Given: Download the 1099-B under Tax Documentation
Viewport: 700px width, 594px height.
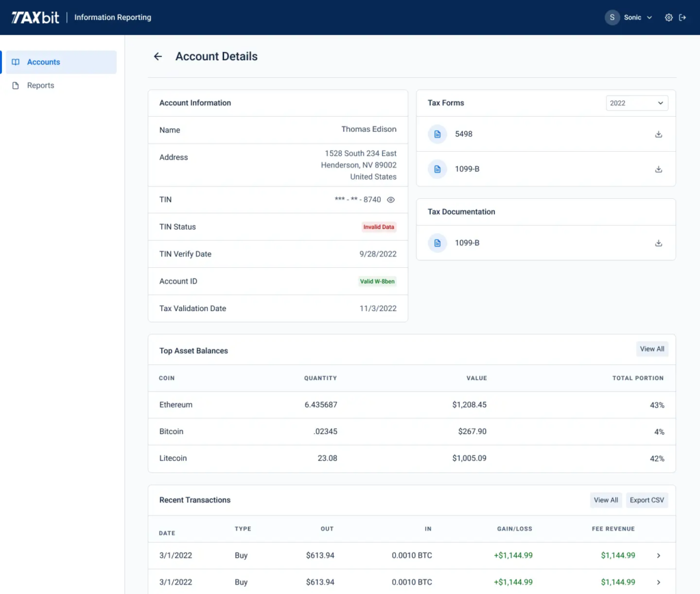Looking at the screenshot, I should 658,243.
